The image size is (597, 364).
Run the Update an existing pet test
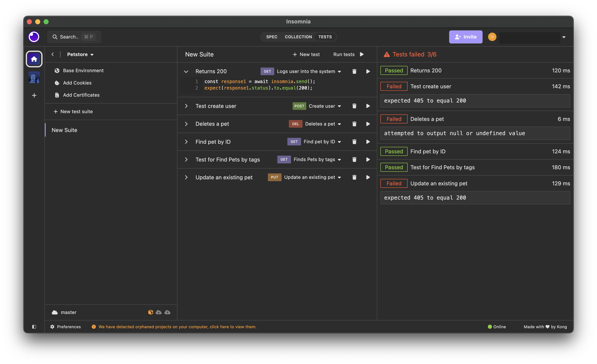coord(368,177)
